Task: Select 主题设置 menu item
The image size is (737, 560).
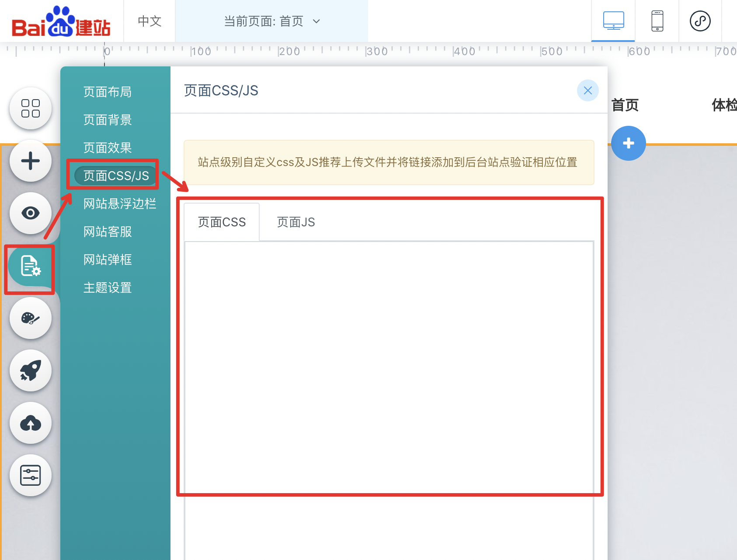Action: [x=108, y=287]
